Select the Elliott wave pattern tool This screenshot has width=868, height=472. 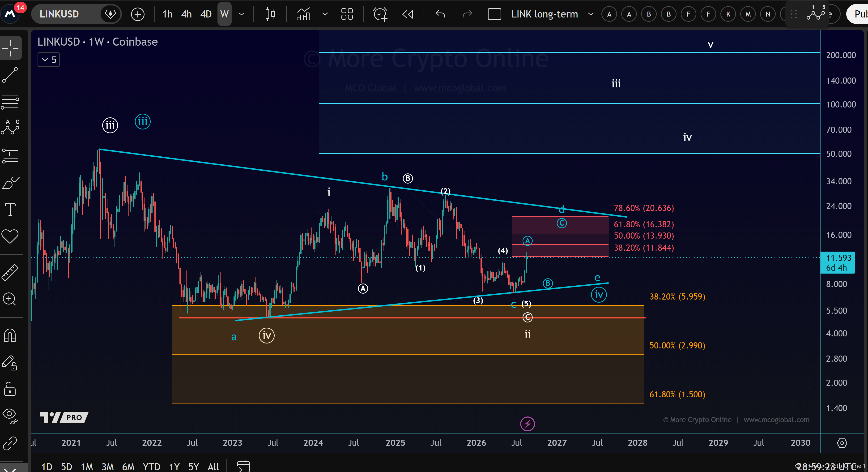click(10, 127)
